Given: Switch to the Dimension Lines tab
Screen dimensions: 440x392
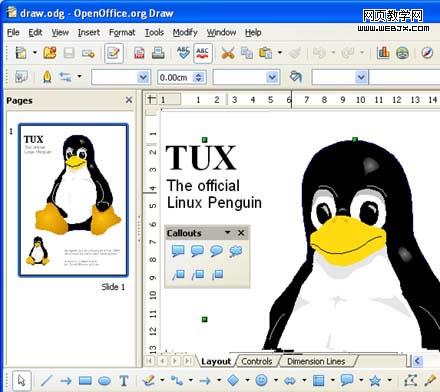Looking at the screenshot, I should click(x=316, y=361).
